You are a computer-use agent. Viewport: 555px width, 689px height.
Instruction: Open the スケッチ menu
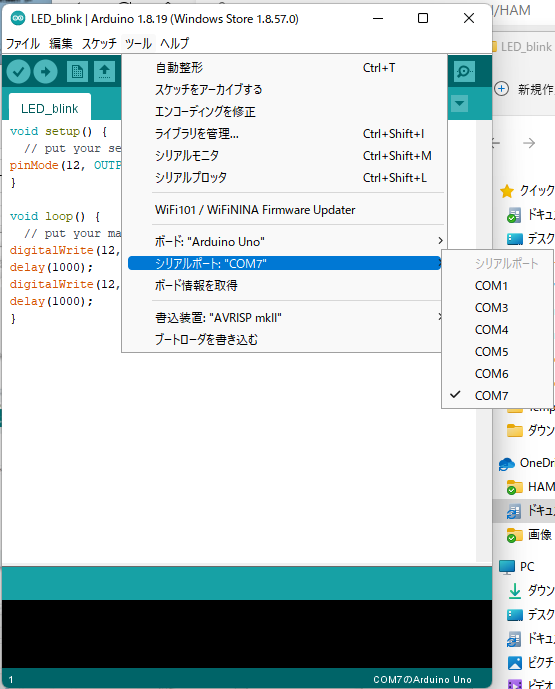pos(99,43)
